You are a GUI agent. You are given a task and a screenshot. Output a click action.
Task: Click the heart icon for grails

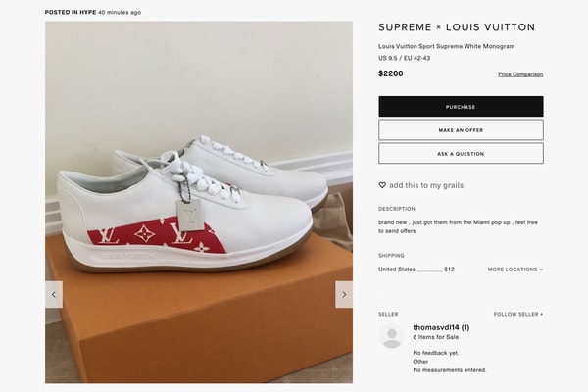pos(382,185)
